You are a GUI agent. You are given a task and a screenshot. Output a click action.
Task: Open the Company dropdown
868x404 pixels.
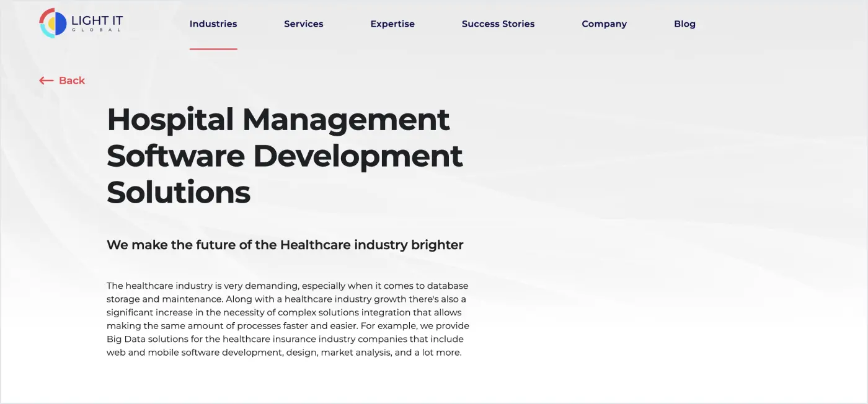(604, 24)
